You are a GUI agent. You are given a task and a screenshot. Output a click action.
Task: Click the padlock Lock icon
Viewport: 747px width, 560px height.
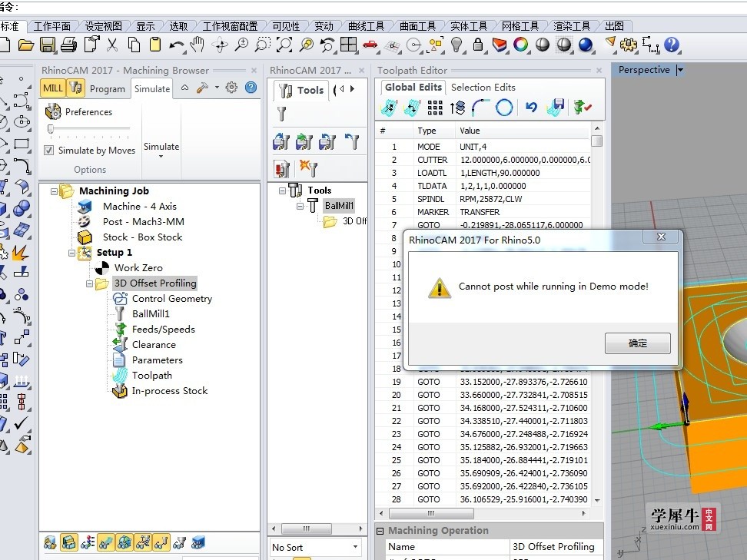click(x=478, y=45)
